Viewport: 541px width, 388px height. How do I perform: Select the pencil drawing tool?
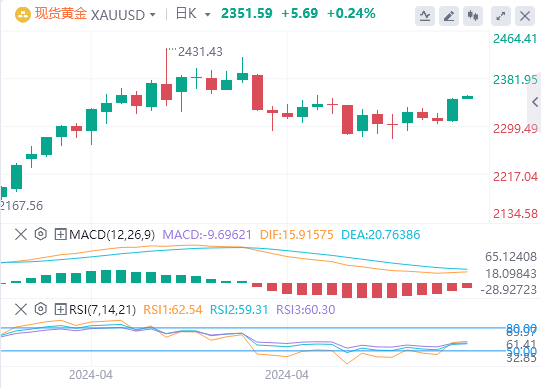click(x=449, y=16)
